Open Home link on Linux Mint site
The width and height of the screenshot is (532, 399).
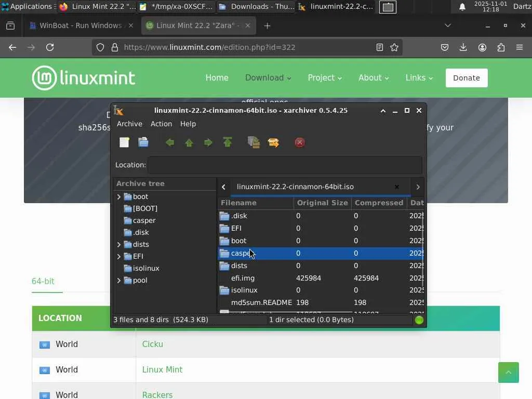(217, 78)
